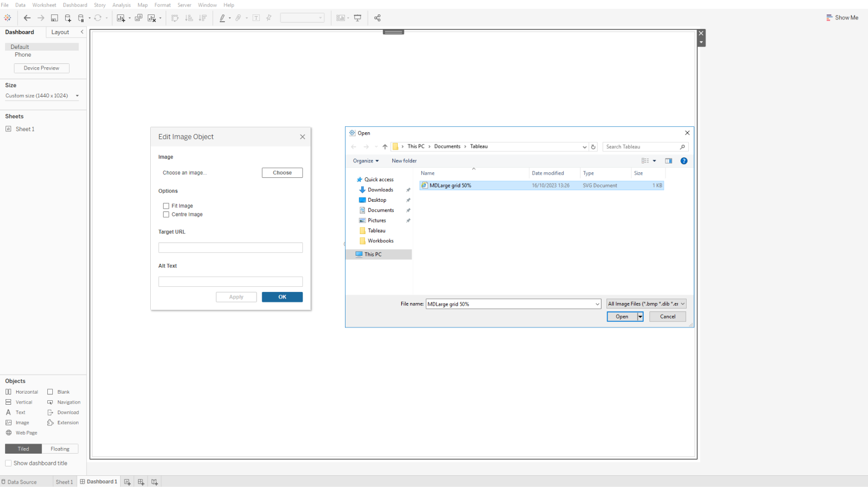The height and width of the screenshot is (487, 868).
Task: Click the Share workbook toolbar icon
Action: pos(377,18)
